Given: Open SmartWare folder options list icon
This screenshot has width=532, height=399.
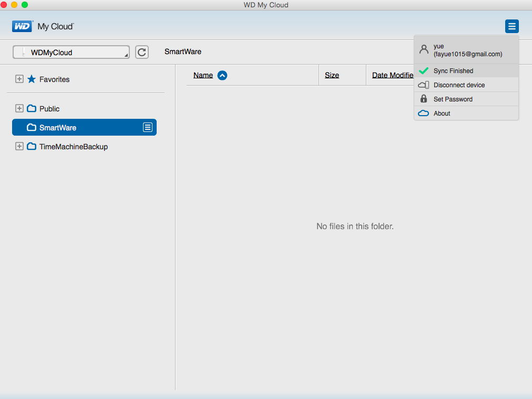Looking at the screenshot, I should click(x=148, y=127).
